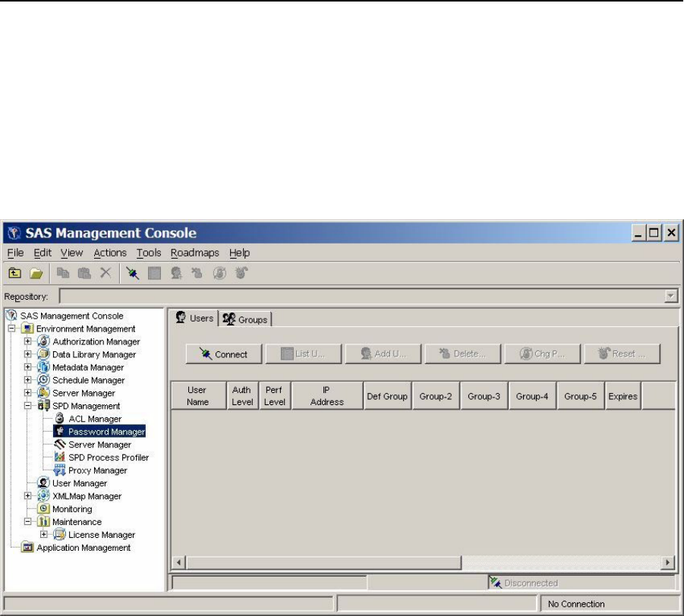Click the scroll right arrow under the table

tap(667, 562)
